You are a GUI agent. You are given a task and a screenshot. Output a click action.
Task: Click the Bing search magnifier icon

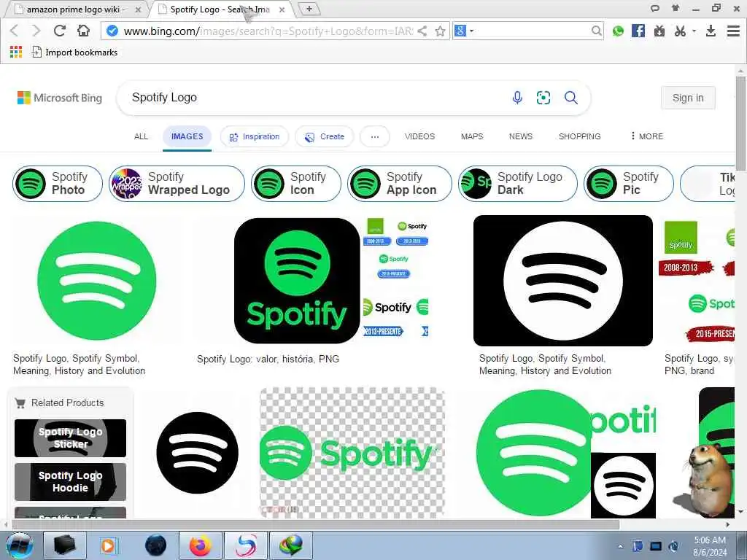570,98
